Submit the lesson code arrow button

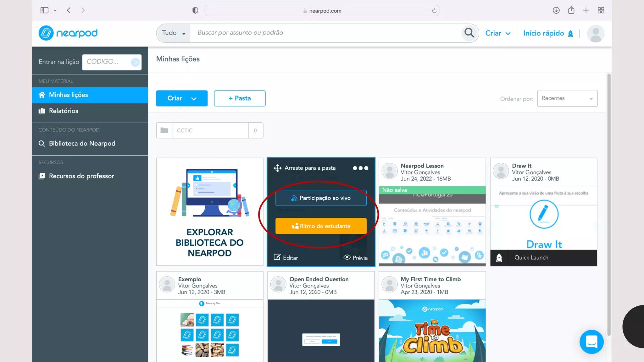(135, 62)
